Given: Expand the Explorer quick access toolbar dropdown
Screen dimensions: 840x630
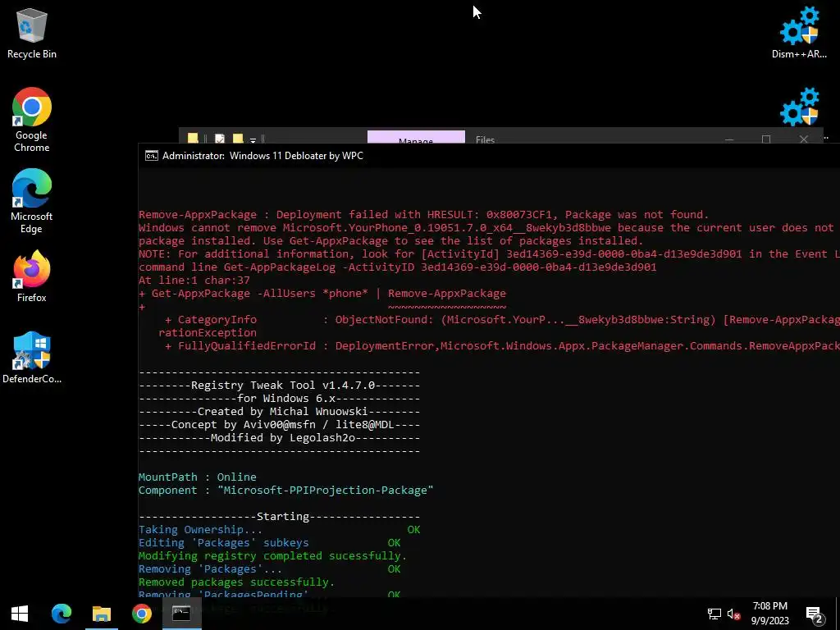Looking at the screenshot, I should pyautogui.click(x=253, y=139).
